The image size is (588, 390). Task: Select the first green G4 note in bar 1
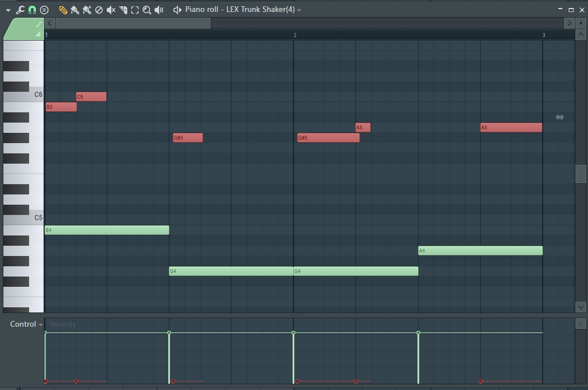231,271
